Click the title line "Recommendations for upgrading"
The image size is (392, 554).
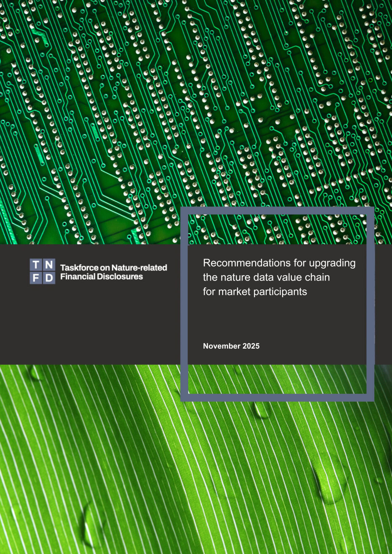(x=279, y=263)
